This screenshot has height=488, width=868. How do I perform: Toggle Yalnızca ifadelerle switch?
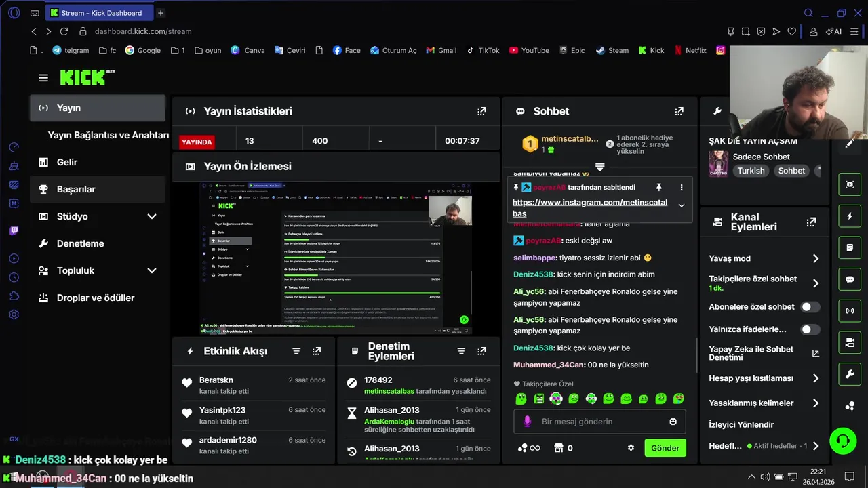(810, 329)
